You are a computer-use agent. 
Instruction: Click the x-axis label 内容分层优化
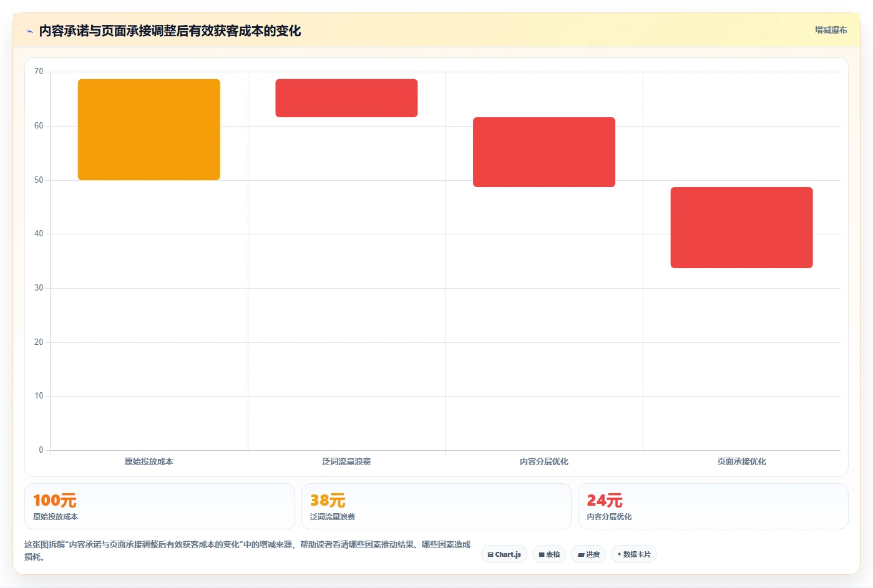(x=544, y=461)
